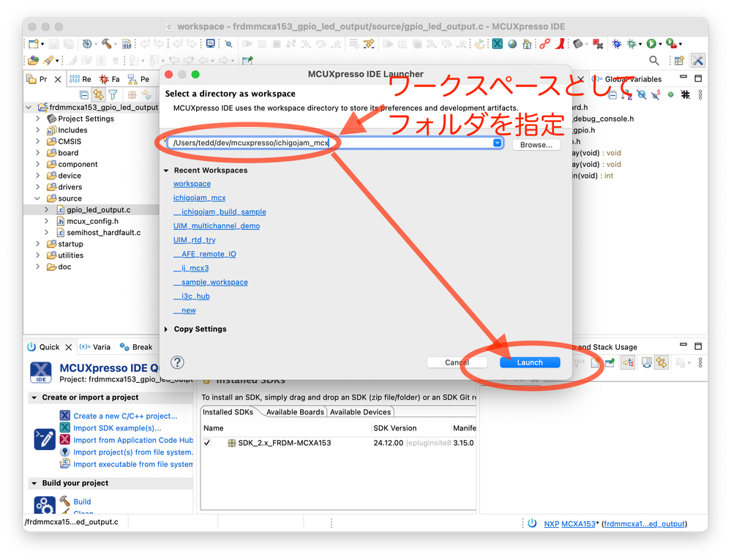The height and width of the screenshot is (560, 731).
Task: Click Collapse All in Project Explorer toolbar
Action: [84, 94]
